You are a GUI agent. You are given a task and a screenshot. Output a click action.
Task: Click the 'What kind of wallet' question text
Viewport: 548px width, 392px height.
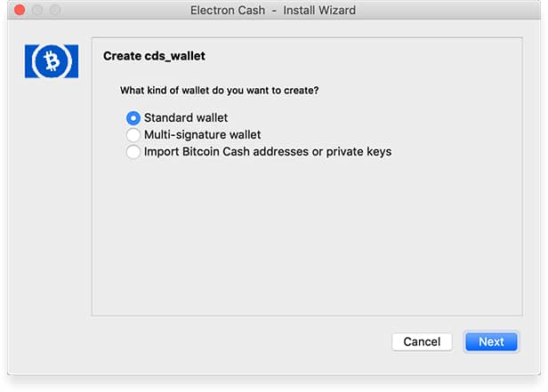(x=219, y=91)
